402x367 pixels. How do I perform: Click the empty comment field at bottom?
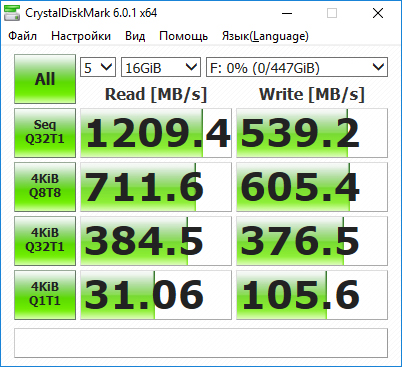tap(201, 343)
